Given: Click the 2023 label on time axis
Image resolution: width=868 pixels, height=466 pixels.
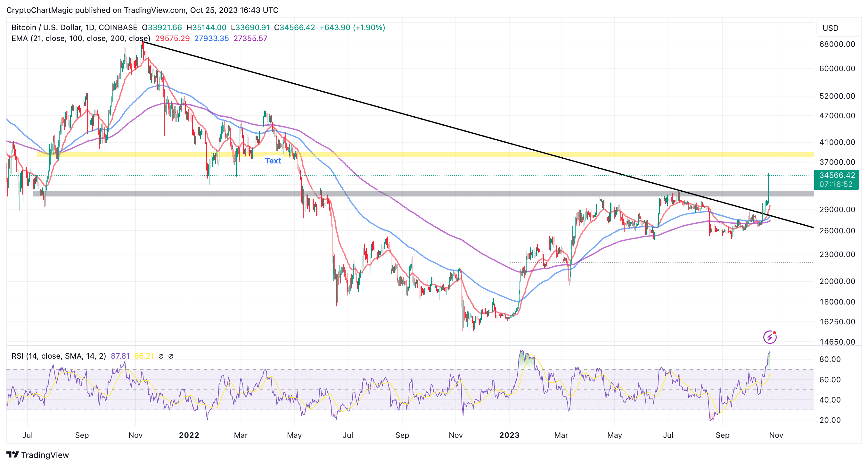Looking at the screenshot, I should coord(509,435).
